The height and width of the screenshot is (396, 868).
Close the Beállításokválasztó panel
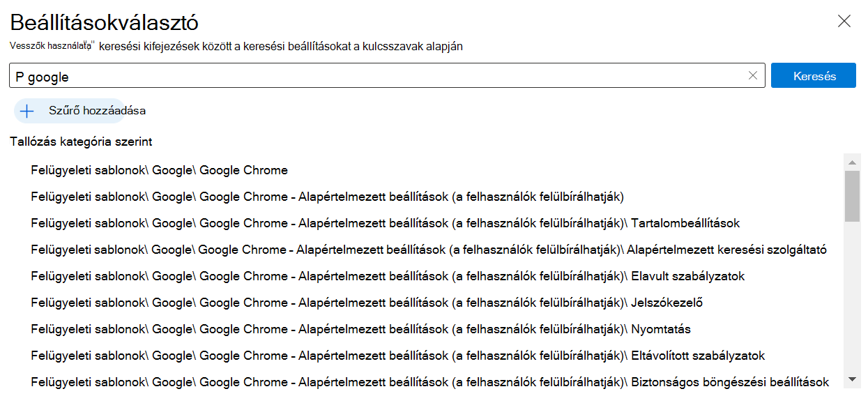pyautogui.click(x=844, y=21)
